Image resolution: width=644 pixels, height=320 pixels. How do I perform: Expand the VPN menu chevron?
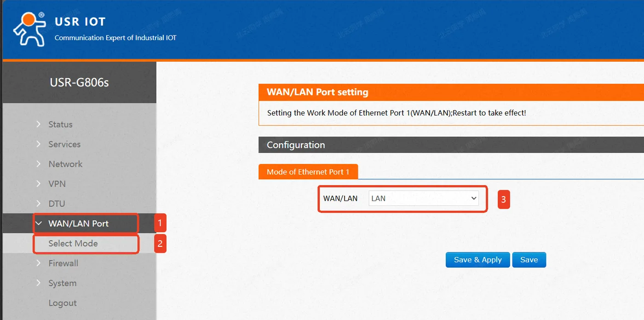pos(39,184)
